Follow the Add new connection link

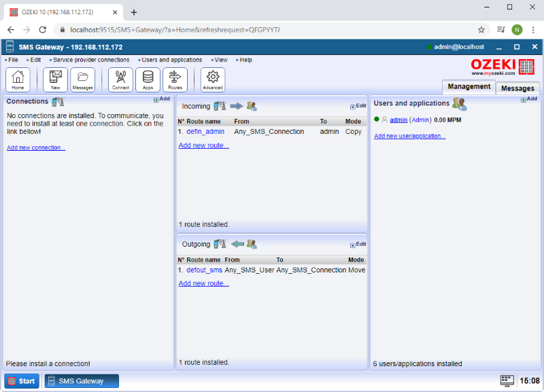click(36, 147)
